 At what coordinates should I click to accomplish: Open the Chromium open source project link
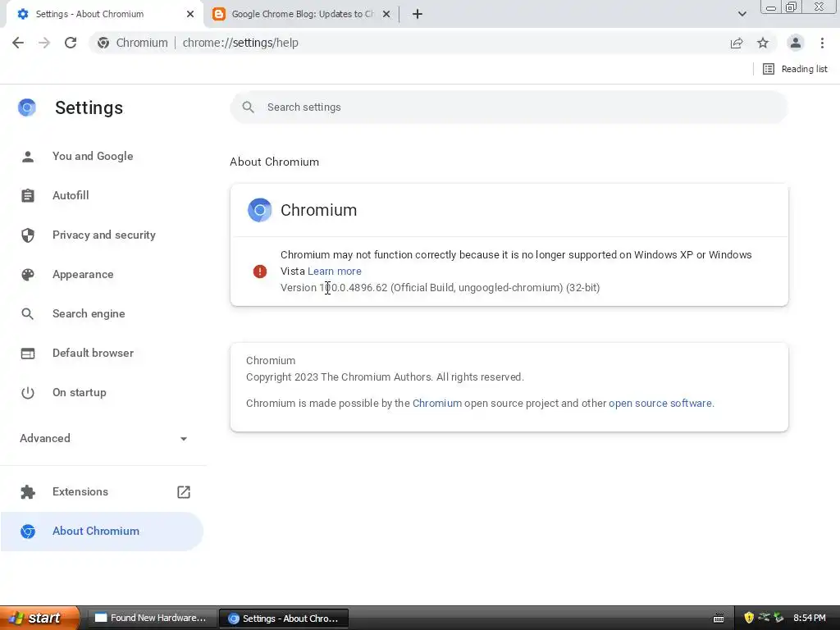437,404
